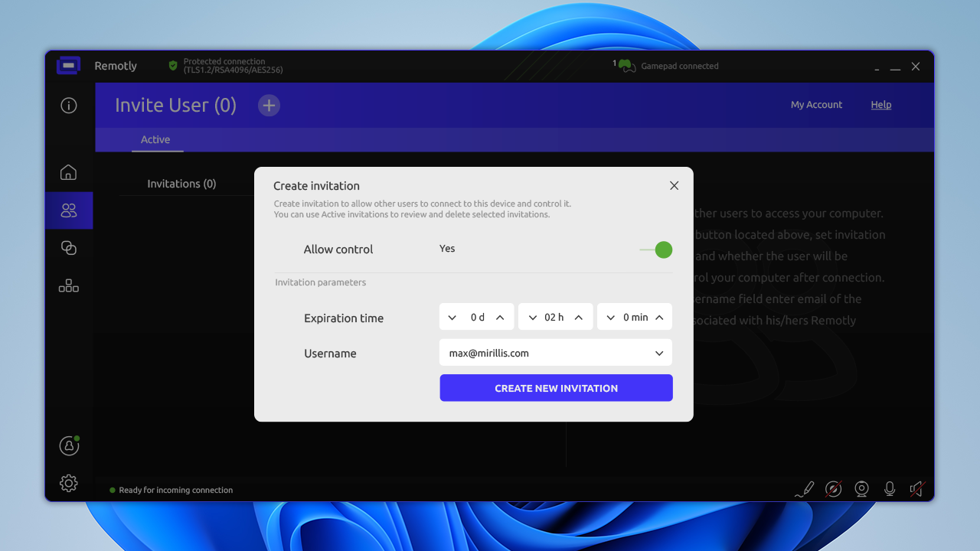This screenshot has width=980, height=551.
Task: Open the info icon in sidebar
Action: [x=69, y=106]
